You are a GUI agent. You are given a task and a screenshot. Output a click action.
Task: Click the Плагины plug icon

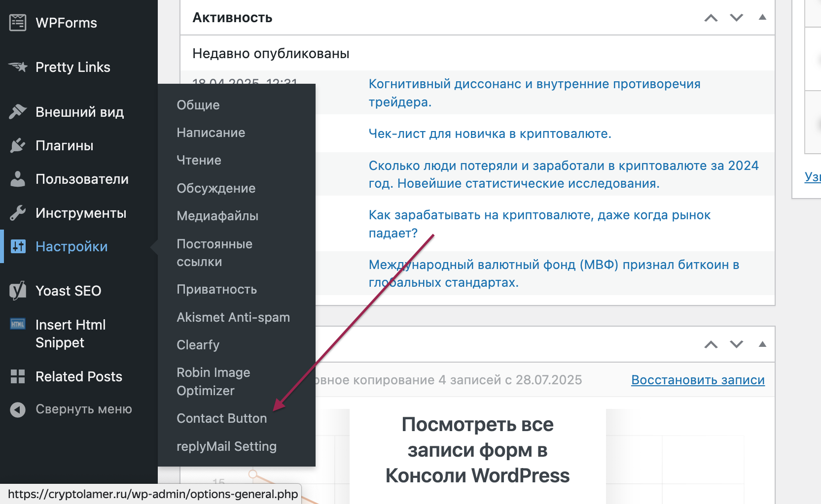pyautogui.click(x=18, y=146)
